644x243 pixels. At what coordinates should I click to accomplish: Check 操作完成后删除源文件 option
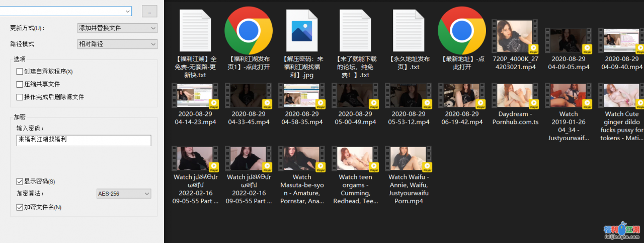point(20,97)
